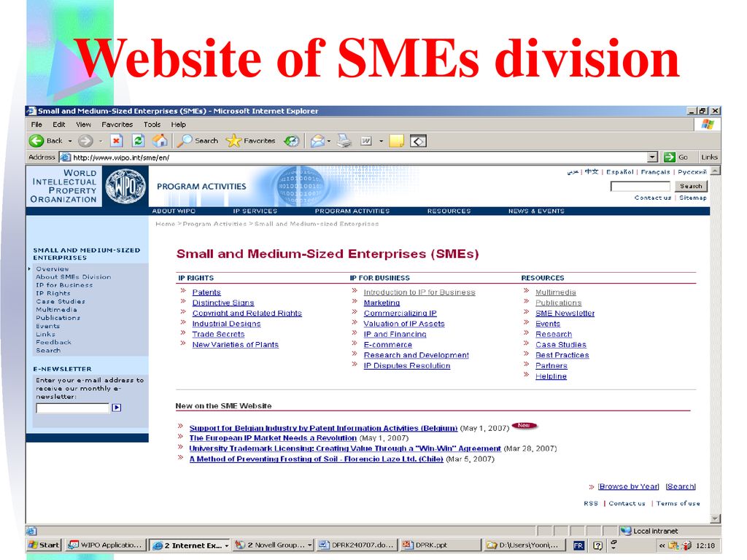Open the Feedback sidebar item
747x560 pixels.
tap(53, 342)
